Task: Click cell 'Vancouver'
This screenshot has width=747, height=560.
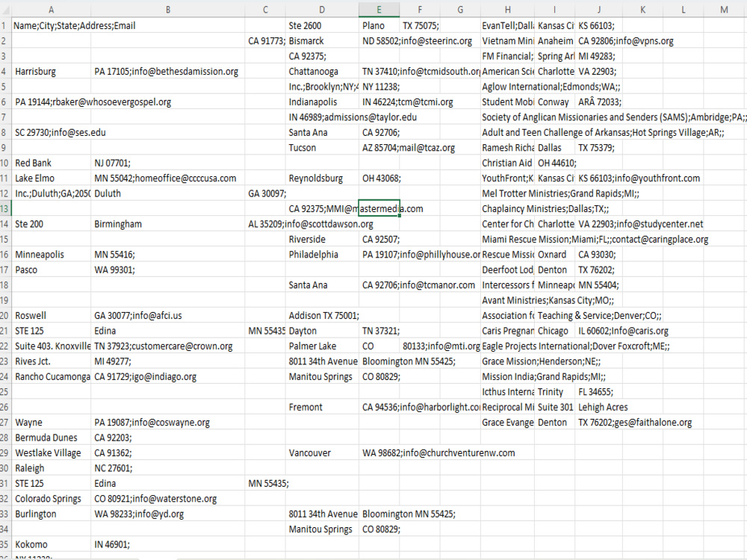Action: tap(322, 453)
